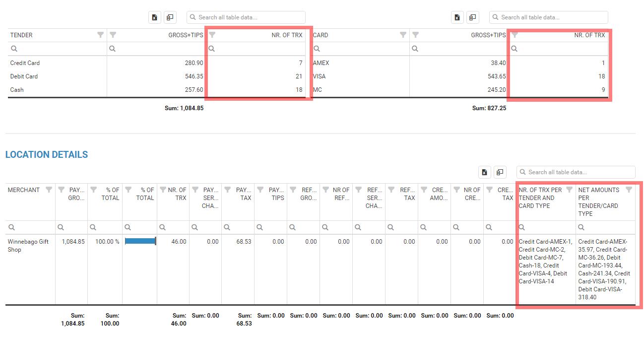
Task: Open NR. OF TRX filter in Card table
Action: click(515, 35)
